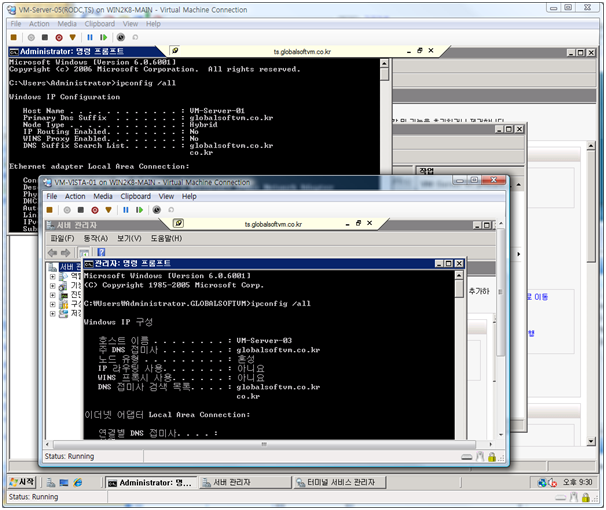This screenshot has height=510, width=606.
Task: Reset VM-Server-05 with green play-bar icon
Action: point(103,37)
